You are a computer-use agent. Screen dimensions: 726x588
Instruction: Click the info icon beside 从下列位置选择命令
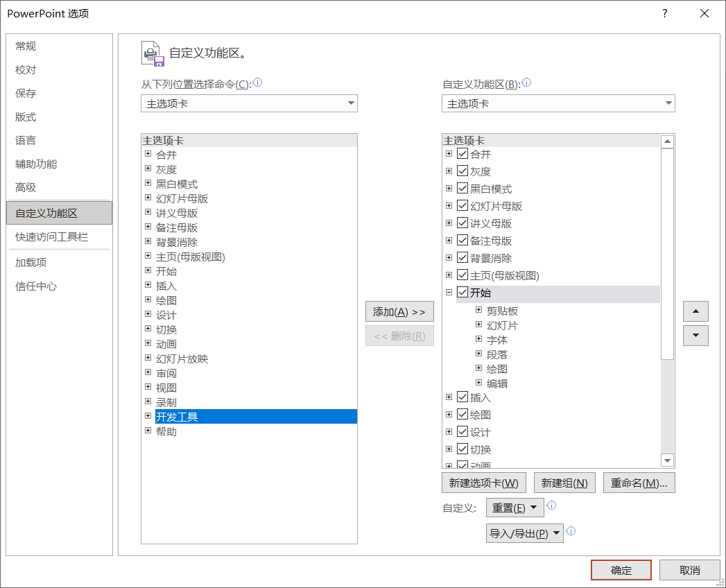pos(257,83)
